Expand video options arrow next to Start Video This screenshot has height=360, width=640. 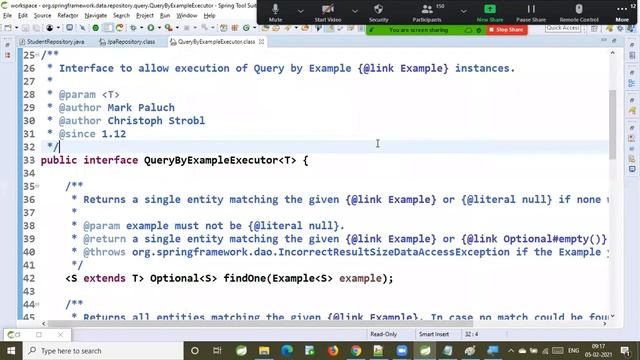tap(355, 11)
